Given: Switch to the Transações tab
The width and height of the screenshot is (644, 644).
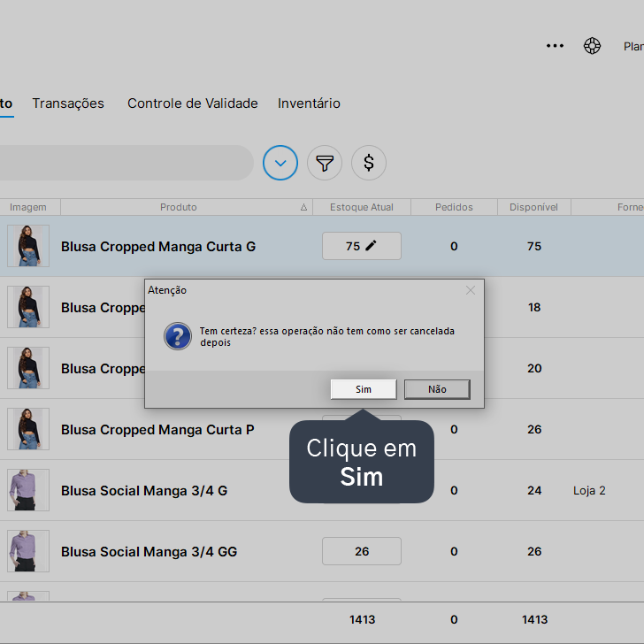Looking at the screenshot, I should (68, 103).
